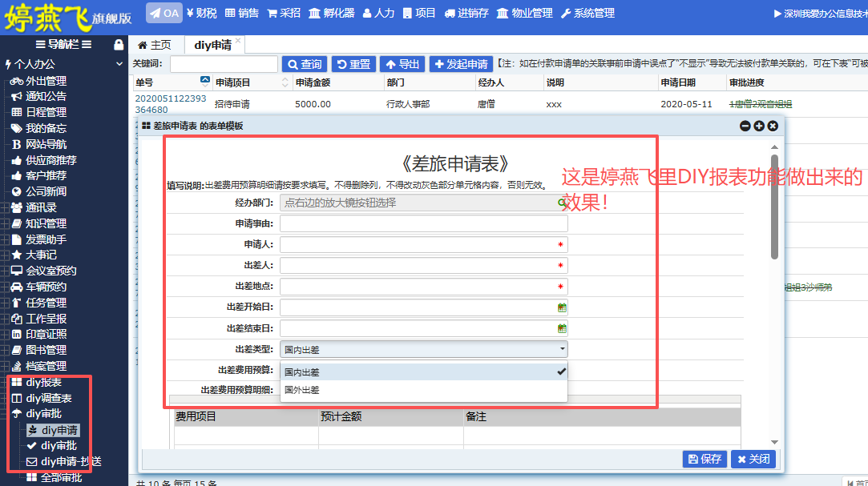
Task: Sort by 申请项目 column arrows
Action: 285,82
